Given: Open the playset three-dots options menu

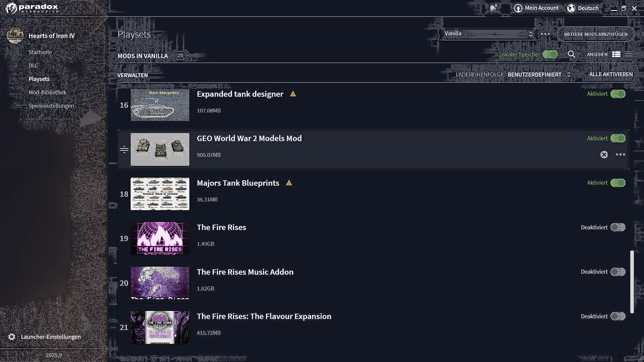Looking at the screenshot, I should [x=545, y=34].
